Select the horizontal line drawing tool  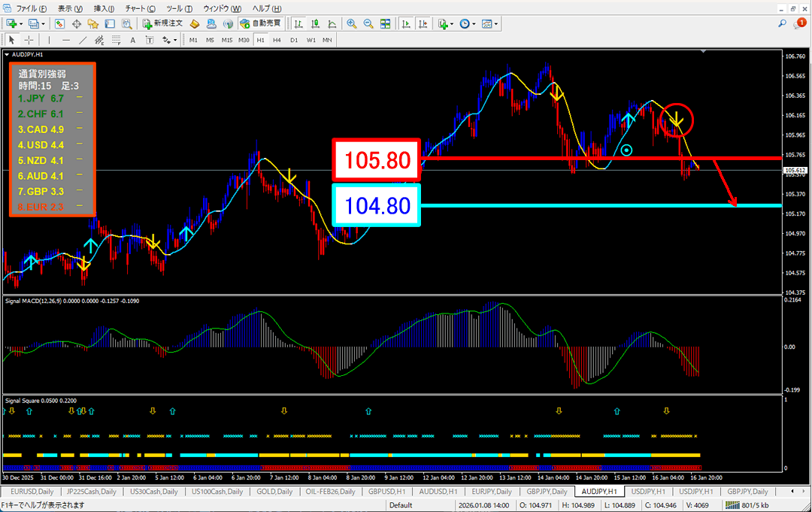(x=66, y=40)
